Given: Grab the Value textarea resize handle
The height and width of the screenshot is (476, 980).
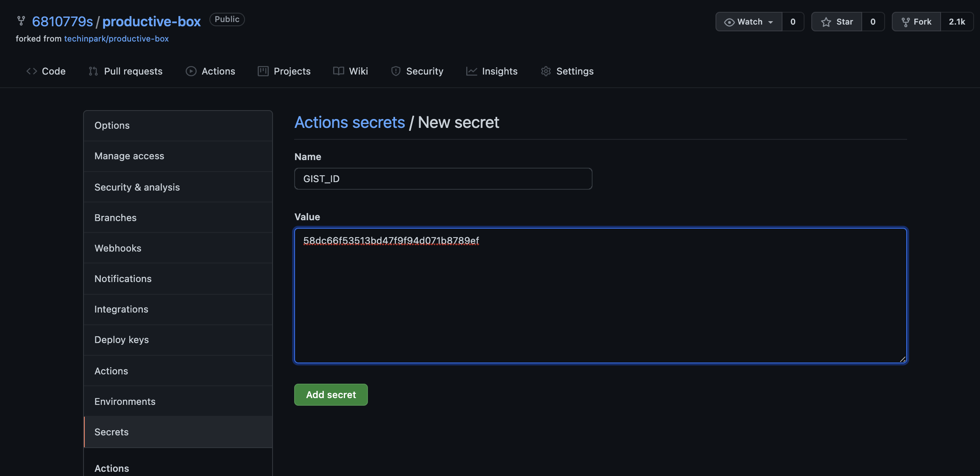Looking at the screenshot, I should (x=902, y=359).
